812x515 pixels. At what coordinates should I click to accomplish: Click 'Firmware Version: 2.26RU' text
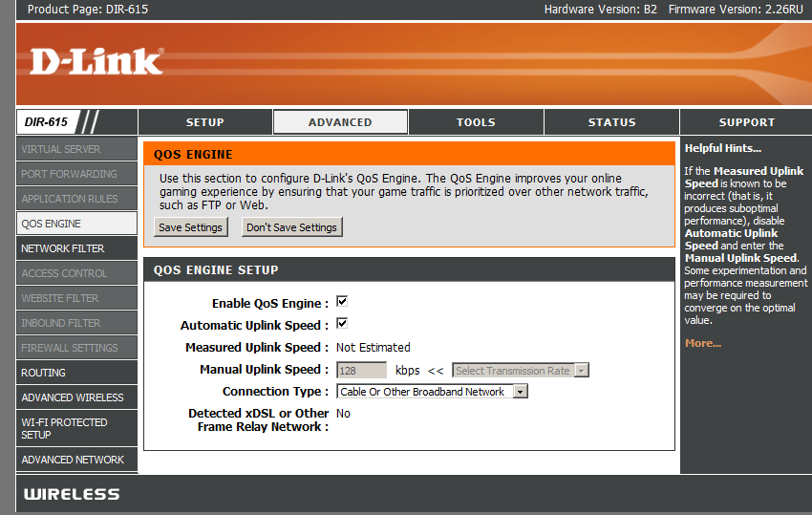click(x=736, y=10)
